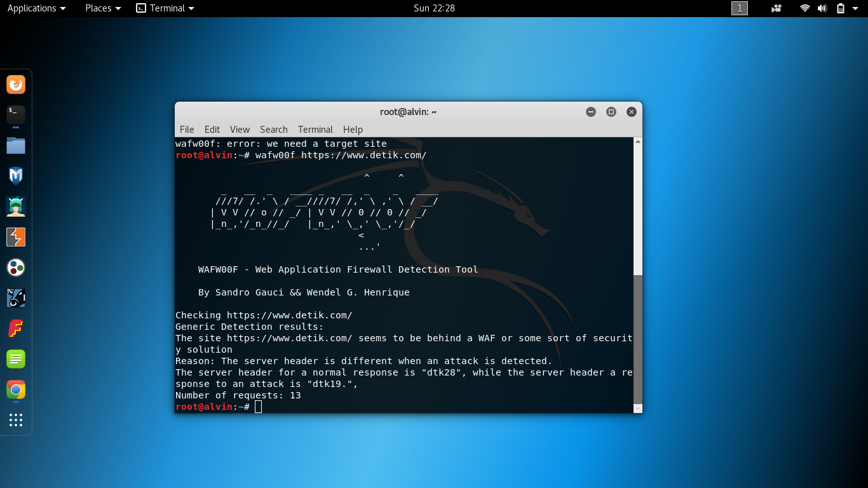The image size is (868, 488).
Task: Maximize the root@alvin terminal window
Action: tap(611, 112)
